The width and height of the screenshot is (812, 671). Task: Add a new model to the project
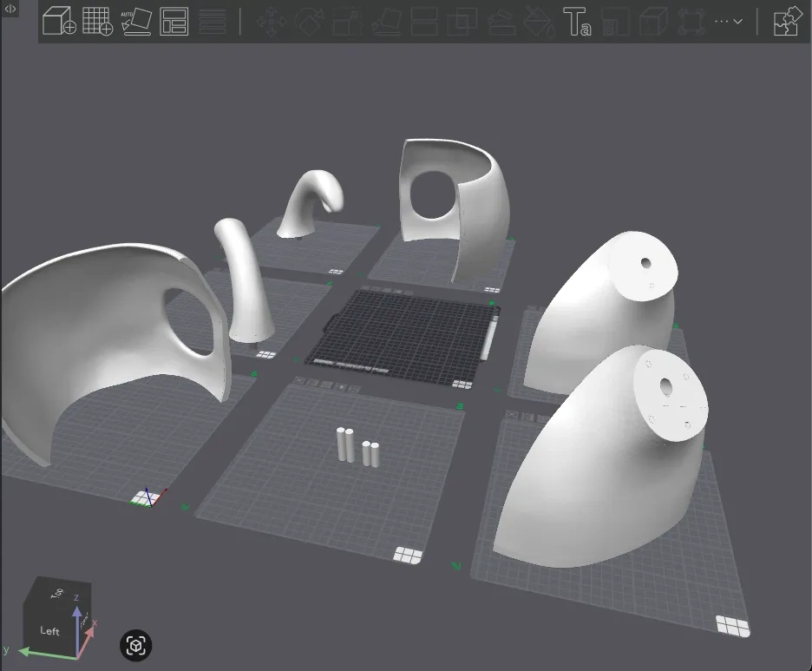coord(59,22)
